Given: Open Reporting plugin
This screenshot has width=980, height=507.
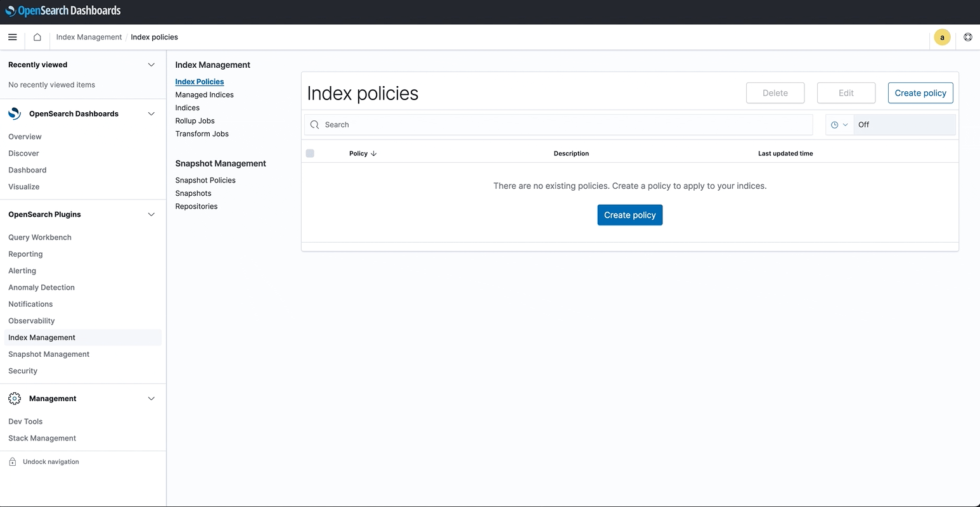Looking at the screenshot, I should [x=25, y=254].
